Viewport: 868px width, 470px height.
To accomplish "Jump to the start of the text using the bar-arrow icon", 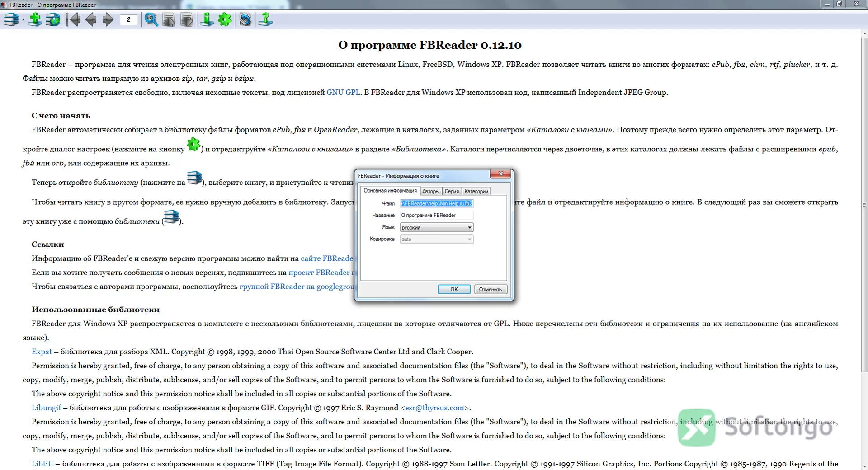I will coord(73,20).
